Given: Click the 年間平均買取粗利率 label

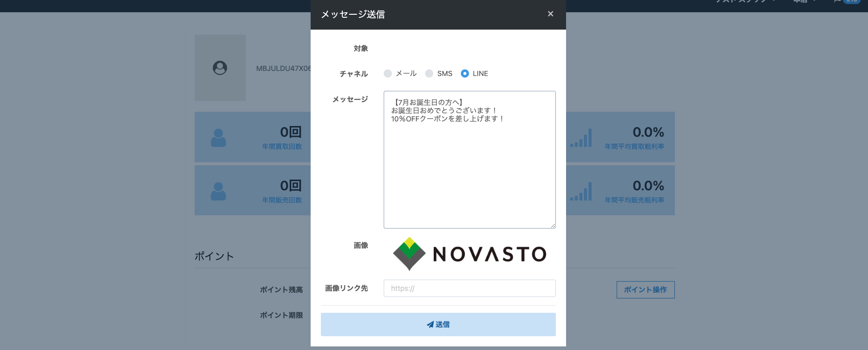Looking at the screenshot, I should point(635,146).
